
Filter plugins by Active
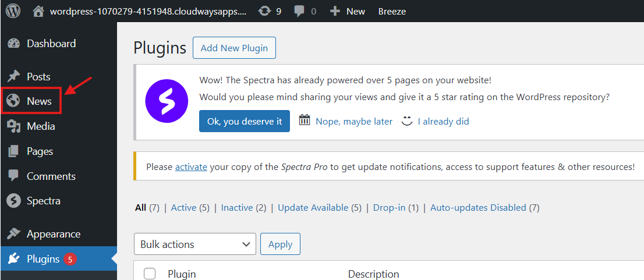click(183, 208)
